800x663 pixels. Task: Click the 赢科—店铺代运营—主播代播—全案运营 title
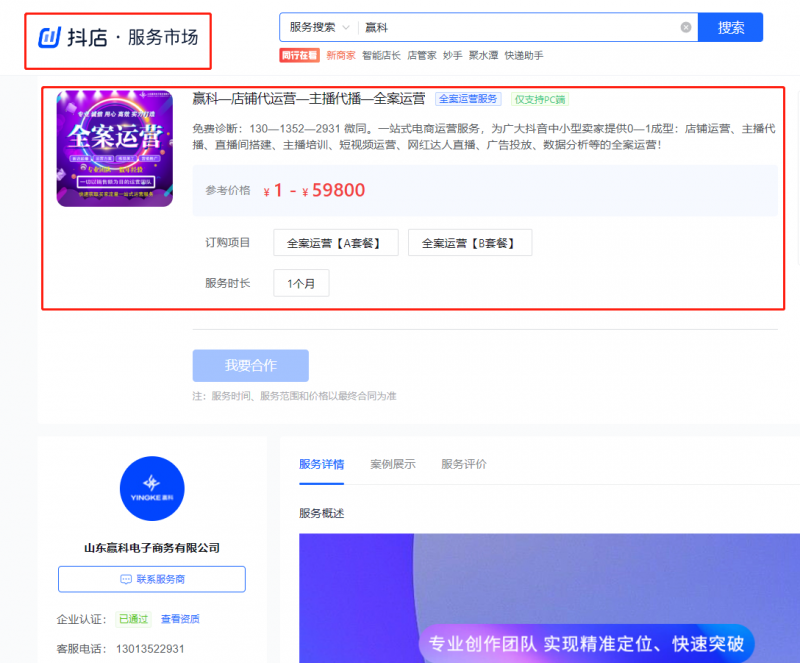(x=309, y=99)
